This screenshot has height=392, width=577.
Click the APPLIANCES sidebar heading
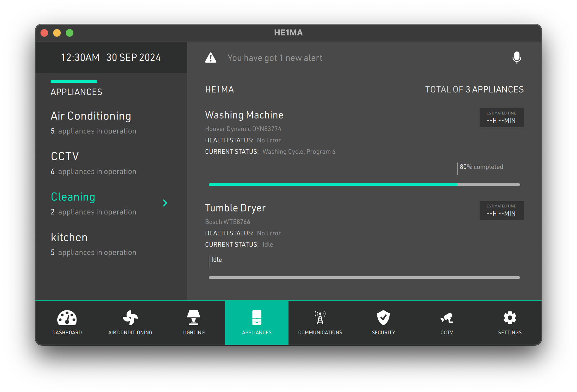(x=76, y=92)
